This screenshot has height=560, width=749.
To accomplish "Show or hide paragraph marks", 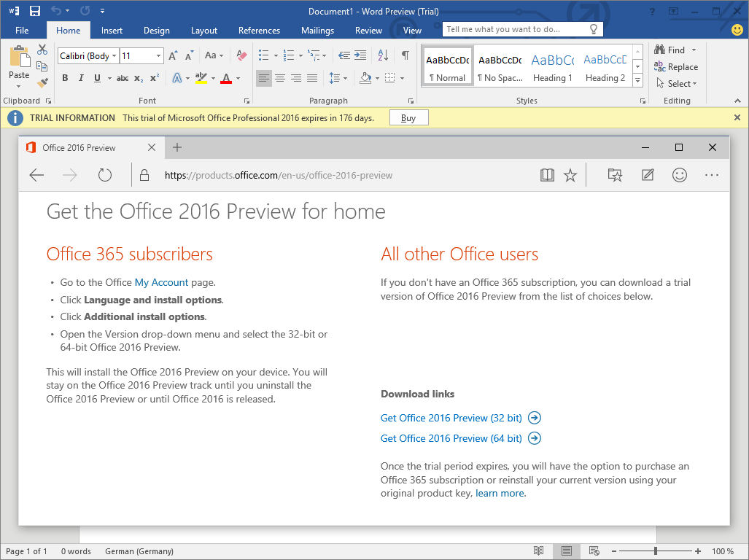I will (x=405, y=55).
